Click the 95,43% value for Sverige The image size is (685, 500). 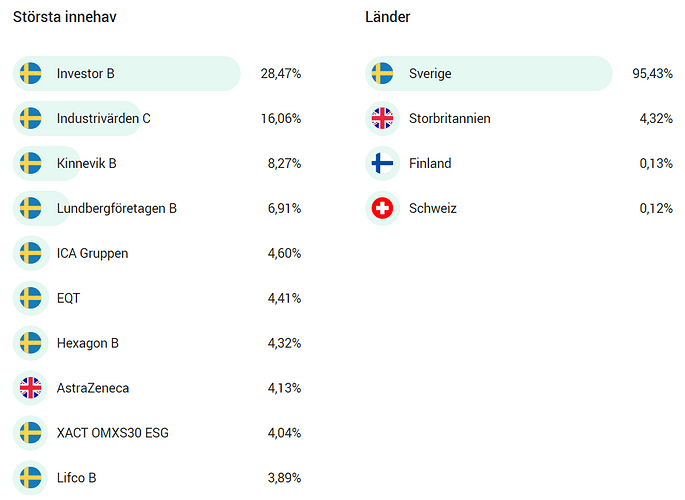click(x=653, y=73)
